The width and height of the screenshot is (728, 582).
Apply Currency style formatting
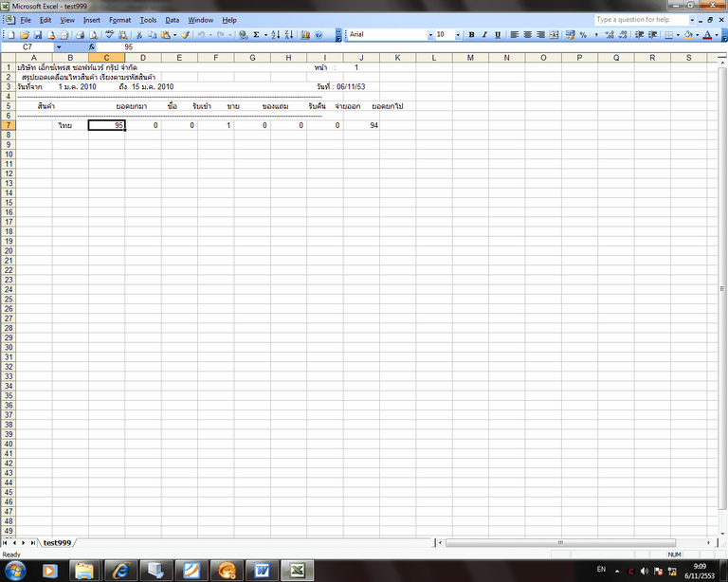[x=570, y=35]
